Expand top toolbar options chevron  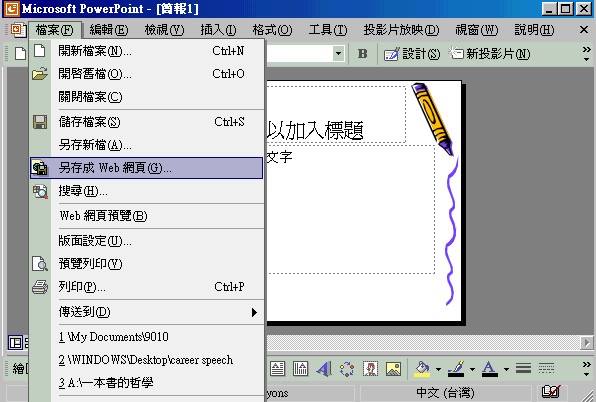[586, 54]
